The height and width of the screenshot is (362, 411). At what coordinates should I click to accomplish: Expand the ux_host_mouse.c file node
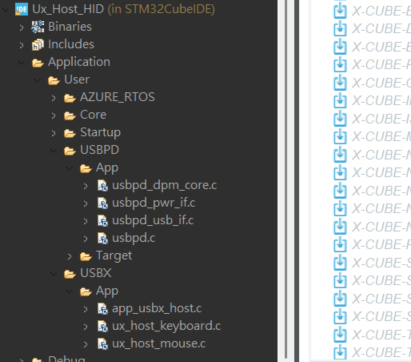86,344
